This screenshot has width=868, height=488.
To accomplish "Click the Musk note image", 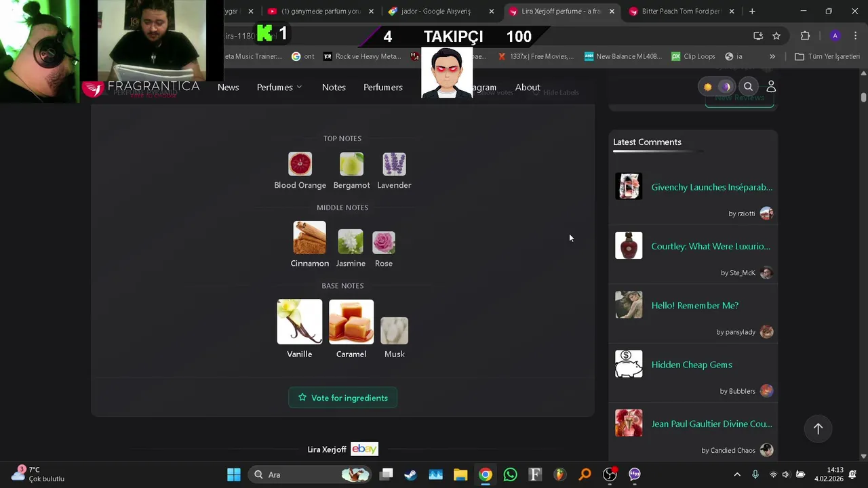I will (395, 331).
